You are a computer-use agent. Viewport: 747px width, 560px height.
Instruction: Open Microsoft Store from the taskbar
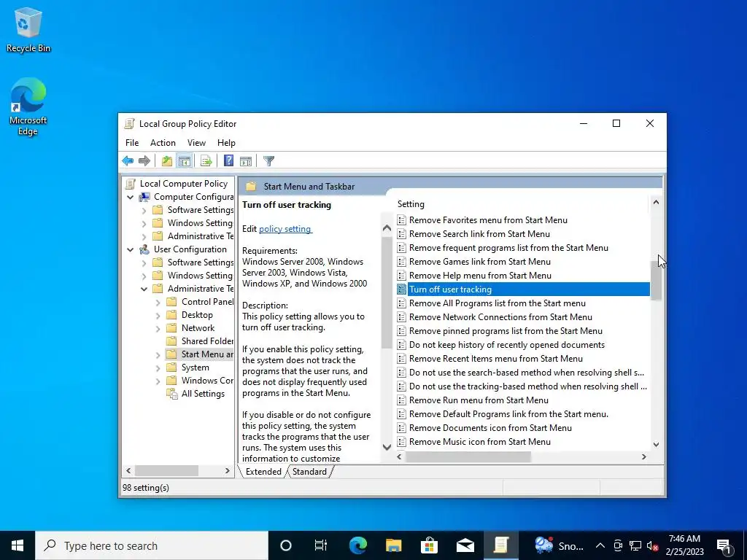tap(429, 545)
